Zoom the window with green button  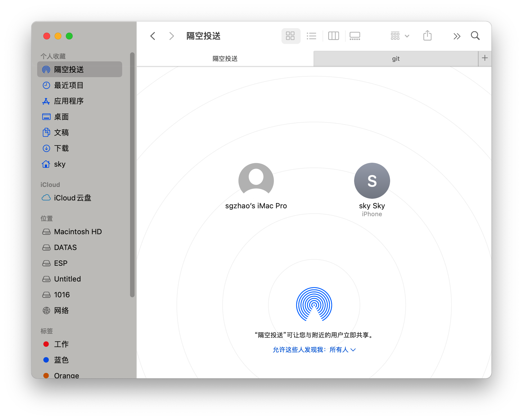(69, 36)
